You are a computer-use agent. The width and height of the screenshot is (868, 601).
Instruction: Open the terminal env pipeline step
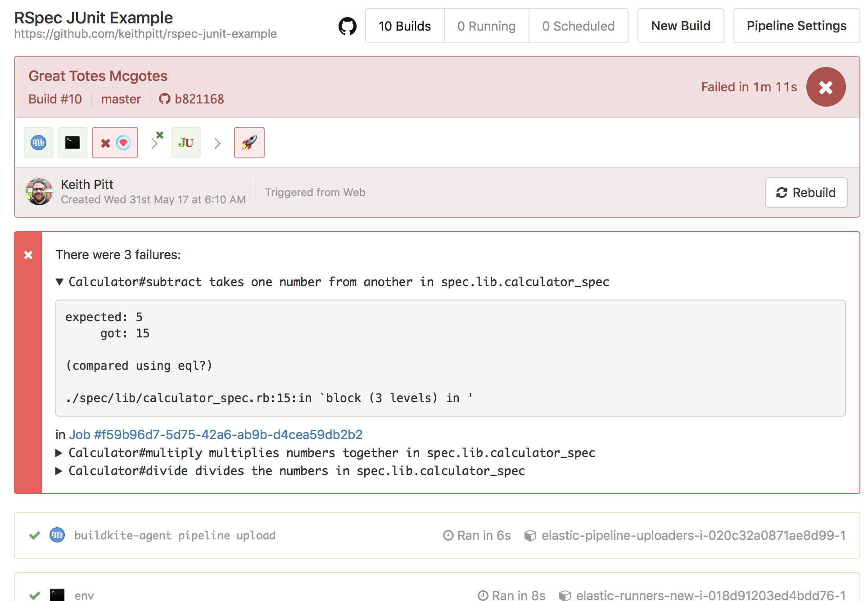[72, 143]
